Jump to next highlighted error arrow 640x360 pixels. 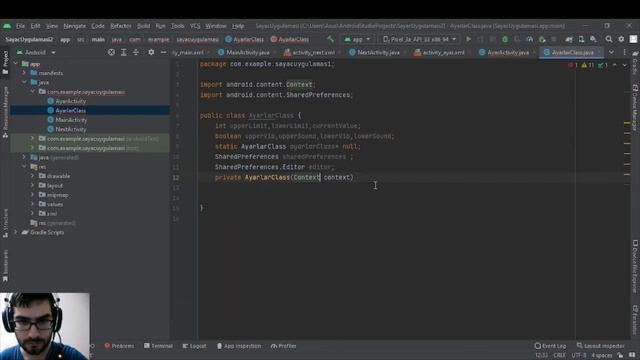point(624,65)
